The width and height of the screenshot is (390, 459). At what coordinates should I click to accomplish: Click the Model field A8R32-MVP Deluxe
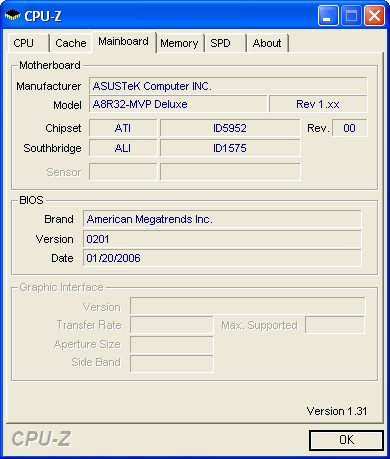pos(178,104)
